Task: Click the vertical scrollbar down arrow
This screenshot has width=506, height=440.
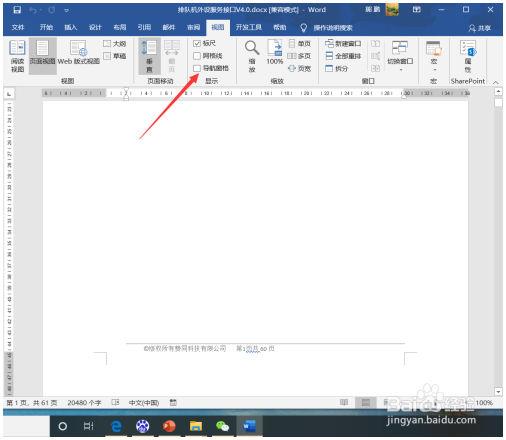Action: coord(498,392)
